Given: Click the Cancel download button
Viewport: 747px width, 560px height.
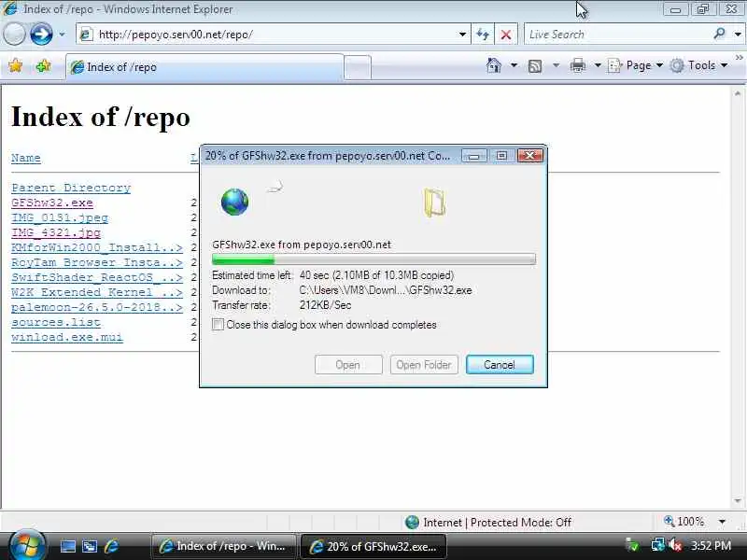Looking at the screenshot, I should click(500, 365).
